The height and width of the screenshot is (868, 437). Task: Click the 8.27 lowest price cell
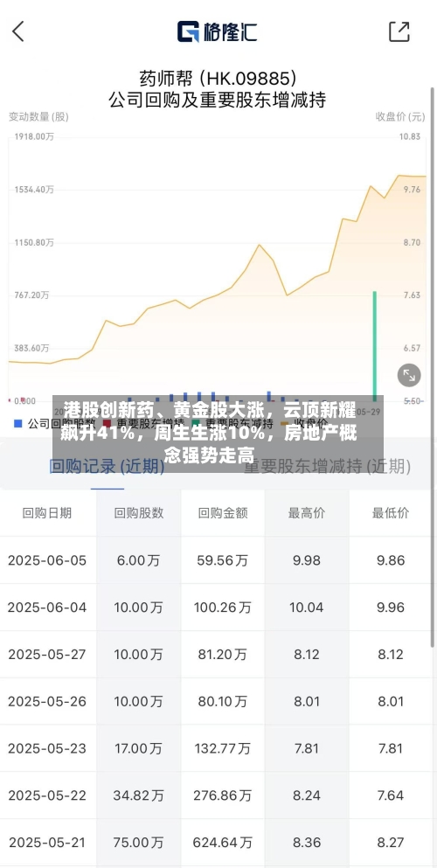point(391,843)
